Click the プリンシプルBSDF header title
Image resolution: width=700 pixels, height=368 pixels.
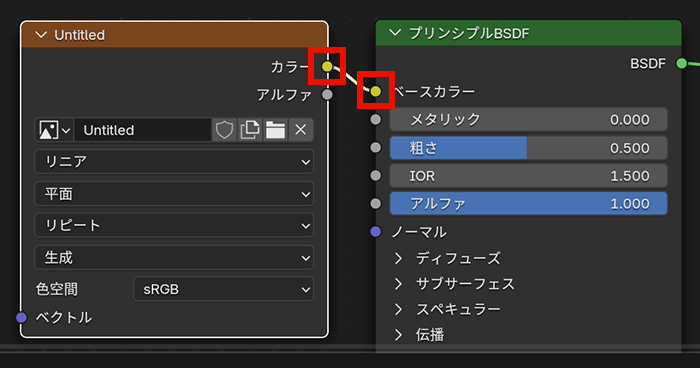click(469, 33)
